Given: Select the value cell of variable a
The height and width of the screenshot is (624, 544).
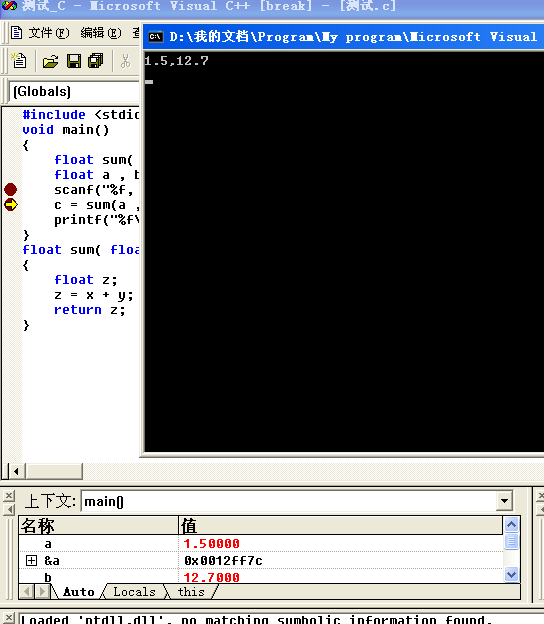Looking at the screenshot, I should [x=340, y=543].
